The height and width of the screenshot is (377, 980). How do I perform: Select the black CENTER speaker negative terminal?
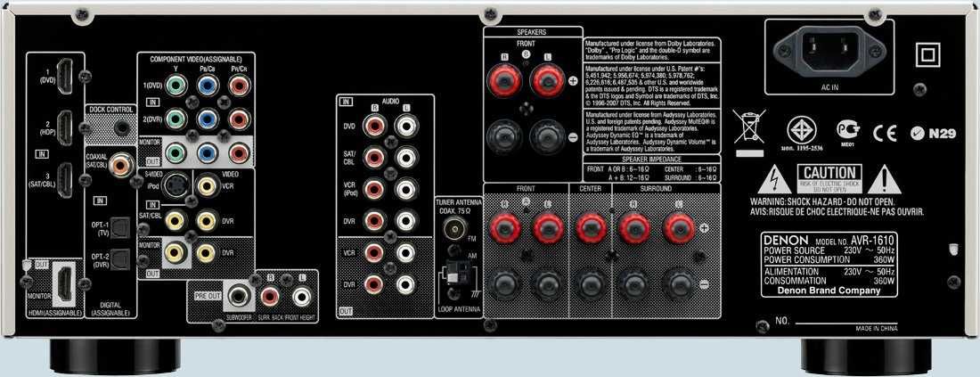pos(592,284)
